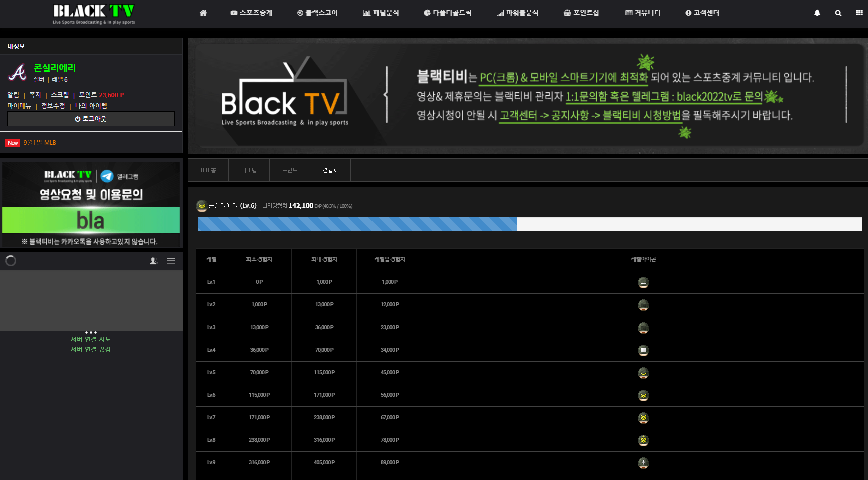
Task: Open the 포인트샵 menu
Action: click(x=581, y=13)
